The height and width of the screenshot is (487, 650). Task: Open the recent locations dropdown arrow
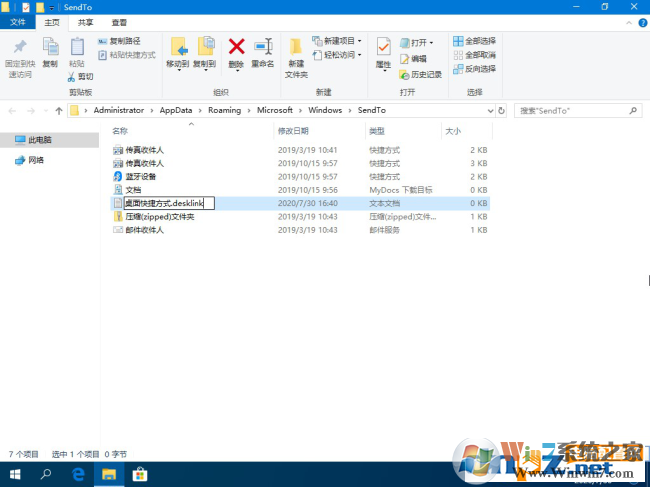(x=46, y=111)
